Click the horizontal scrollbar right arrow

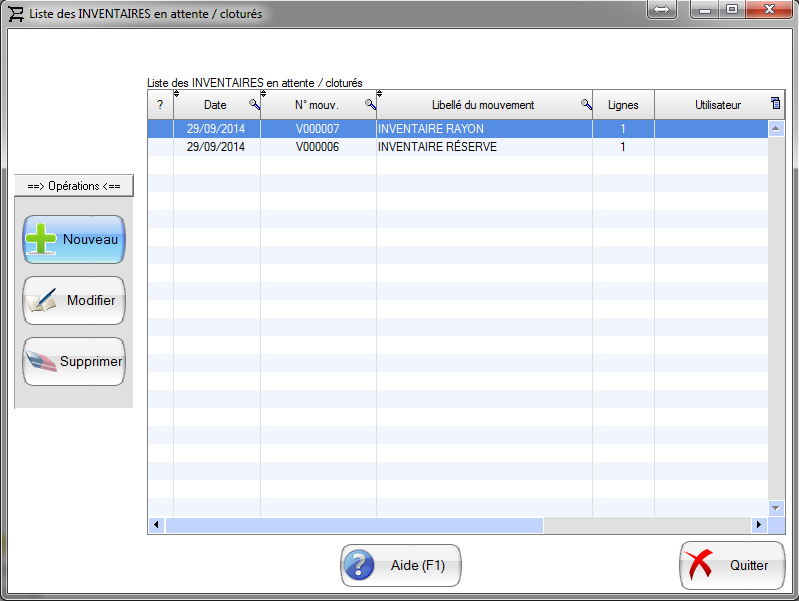(759, 525)
